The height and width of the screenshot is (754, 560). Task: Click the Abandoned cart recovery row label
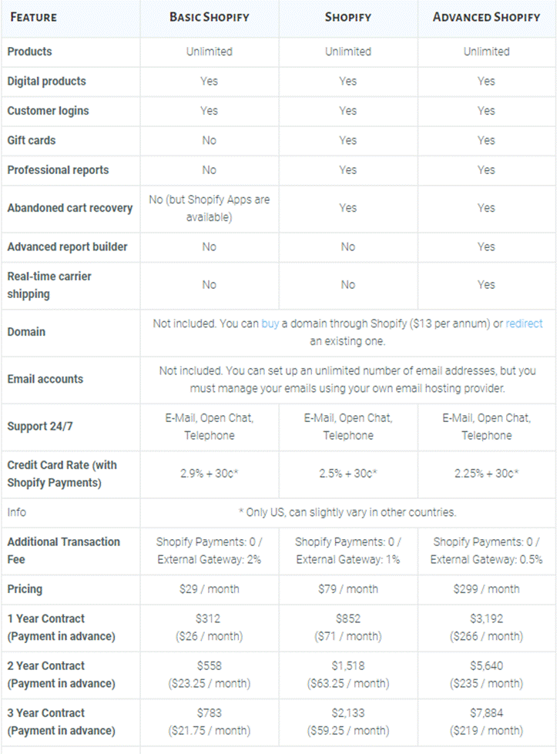[70, 208]
